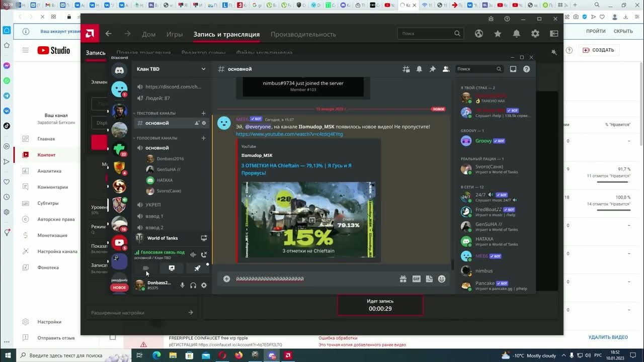Open notification settings bell in Discord header

tap(419, 69)
